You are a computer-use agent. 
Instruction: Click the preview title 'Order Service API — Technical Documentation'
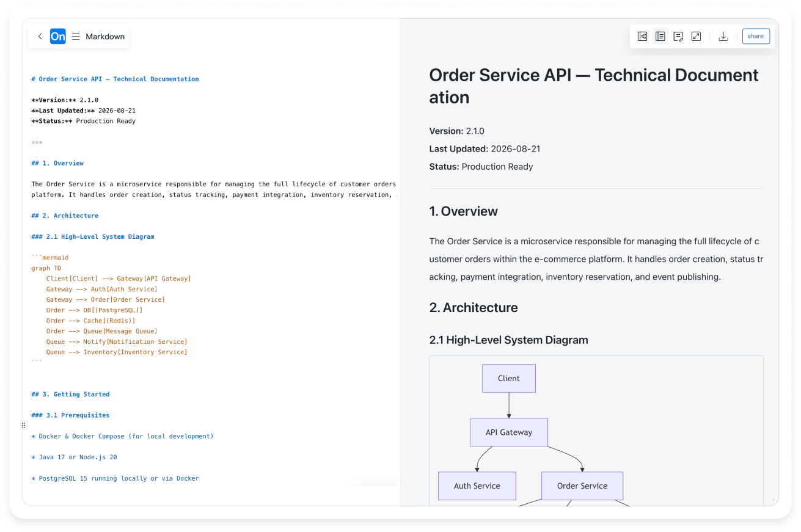(594, 86)
